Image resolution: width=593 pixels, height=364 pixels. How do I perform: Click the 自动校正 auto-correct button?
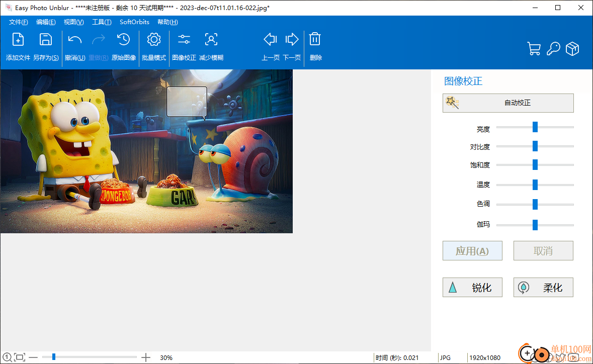pyautogui.click(x=508, y=103)
